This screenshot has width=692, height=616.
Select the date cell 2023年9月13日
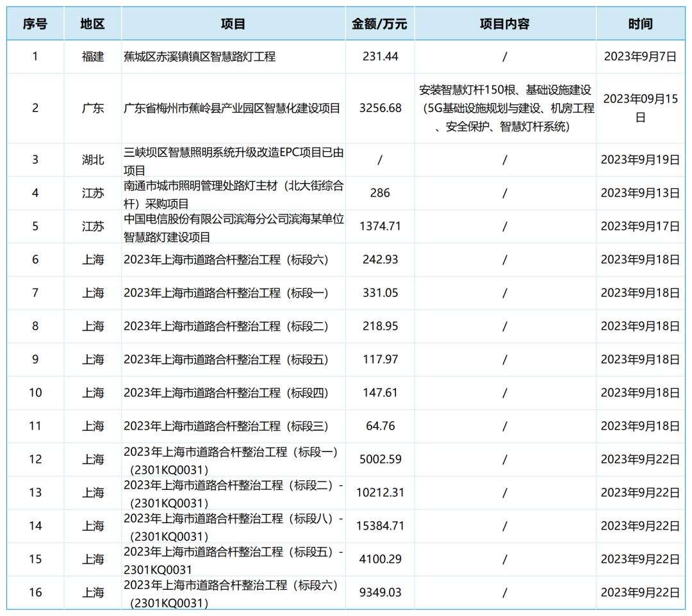[640, 193]
